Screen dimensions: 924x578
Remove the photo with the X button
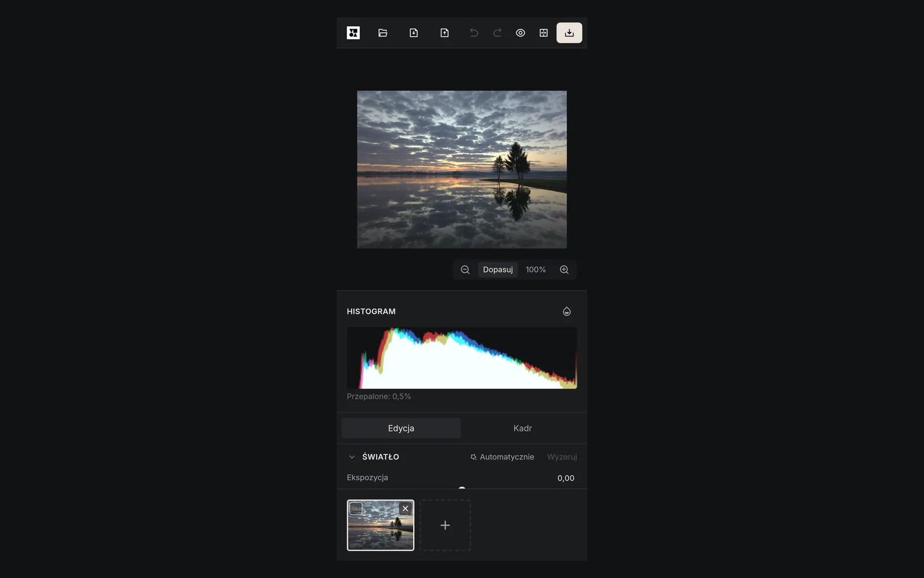pyautogui.click(x=405, y=509)
